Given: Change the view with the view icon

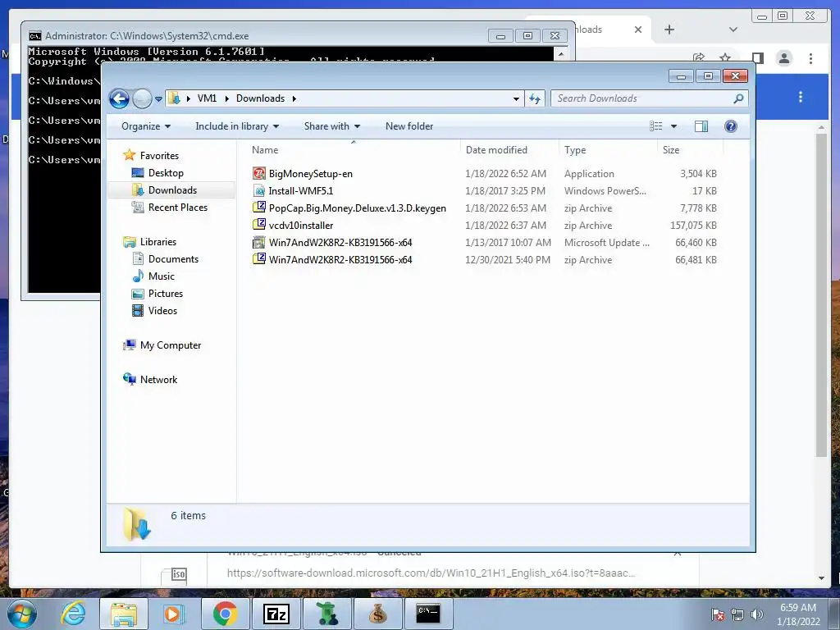Looking at the screenshot, I should 656,126.
